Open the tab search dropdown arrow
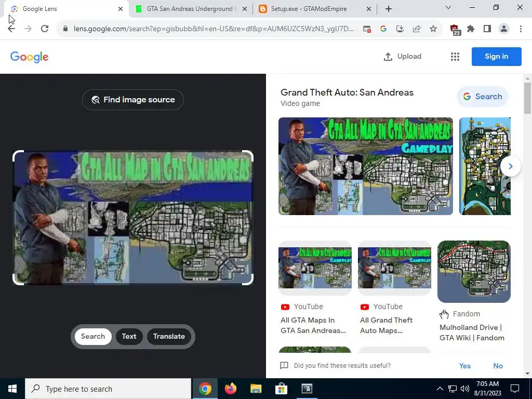This screenshot has height=399, width=532. tap(448, 7)
